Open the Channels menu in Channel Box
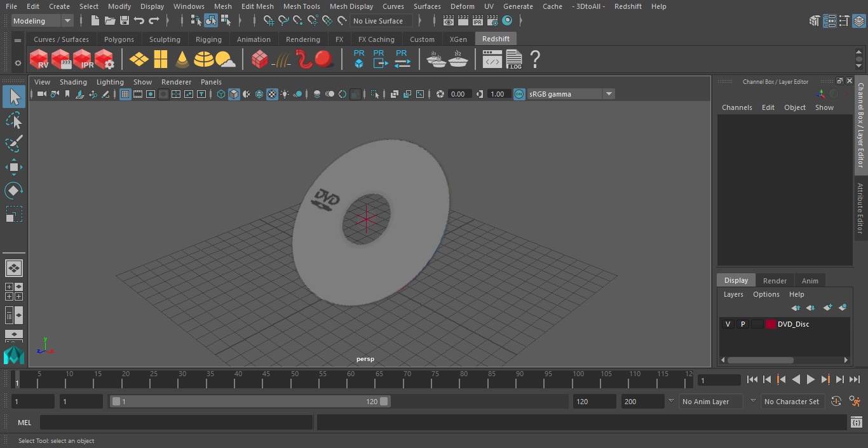Screen dimensions: 868x448 point(736,107)
